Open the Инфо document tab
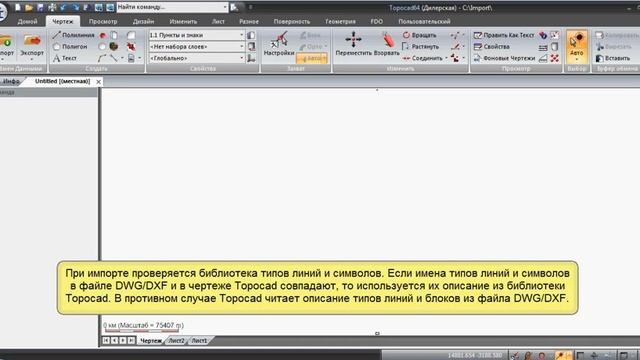This screenshot has height=360, width=640. (11, 82)
